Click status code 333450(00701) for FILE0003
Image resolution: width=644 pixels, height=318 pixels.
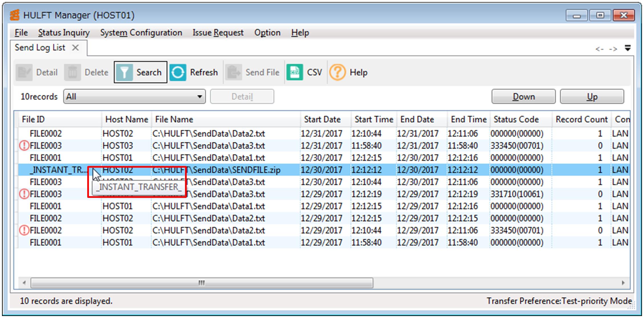click(517, 146)
